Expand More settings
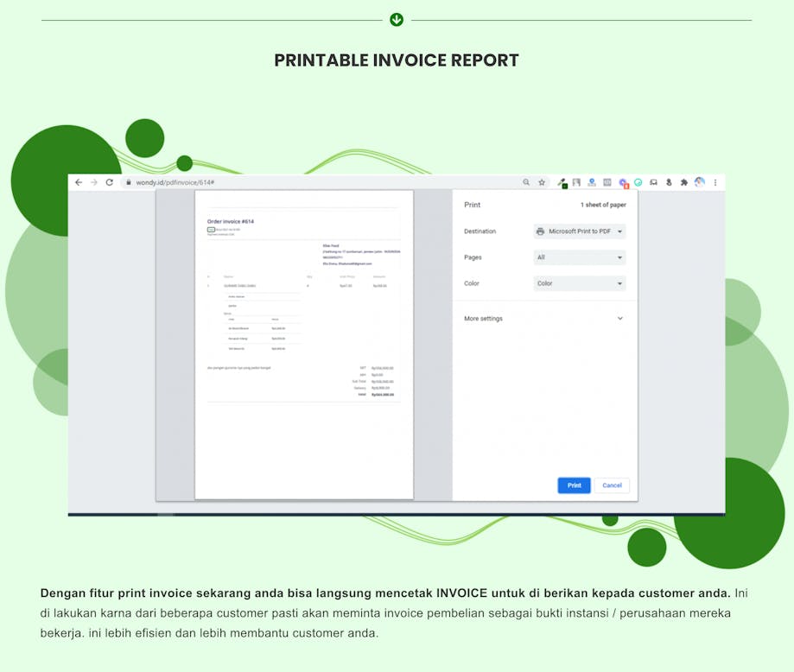 coord(543,319)
